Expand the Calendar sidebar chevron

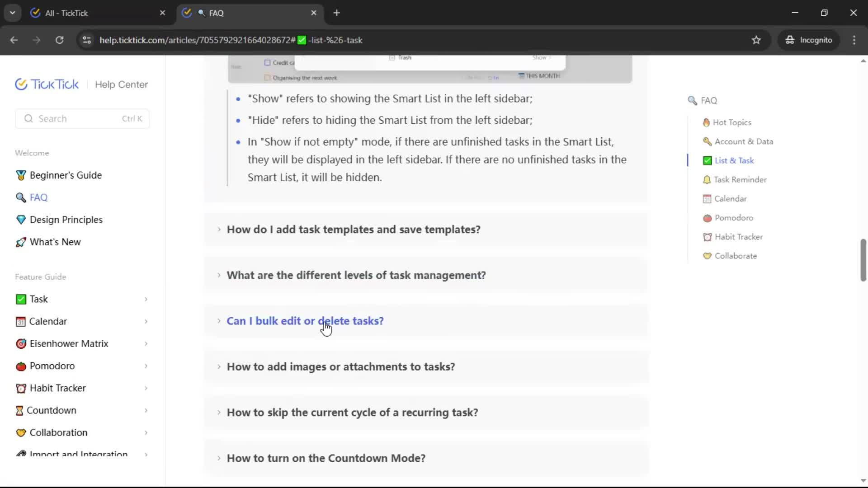pos(146,322)
